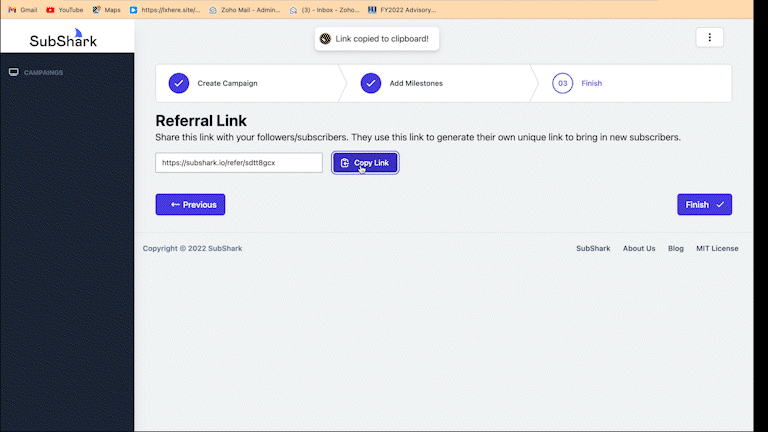The image size is (768, 432).
Task: Open the fxhere.site bookmark
Action: point(165,10)
